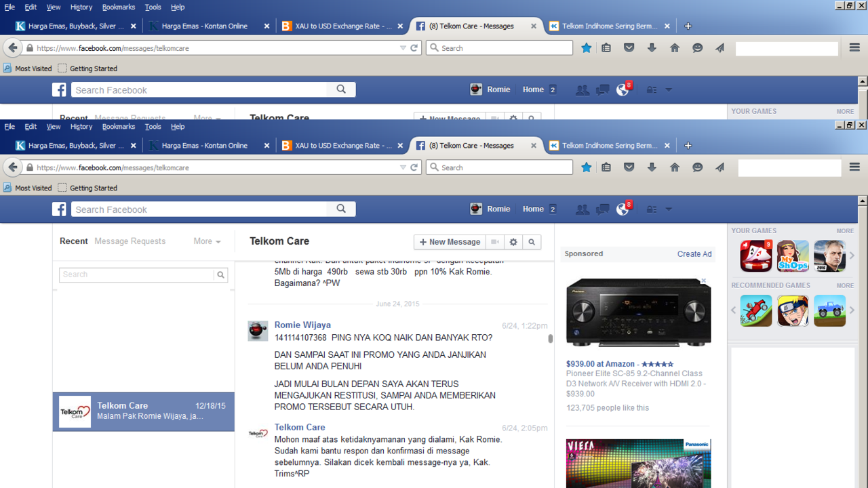Open a new tab in the front window
Viewport: 868px width, 488px height.
[688, 146]
